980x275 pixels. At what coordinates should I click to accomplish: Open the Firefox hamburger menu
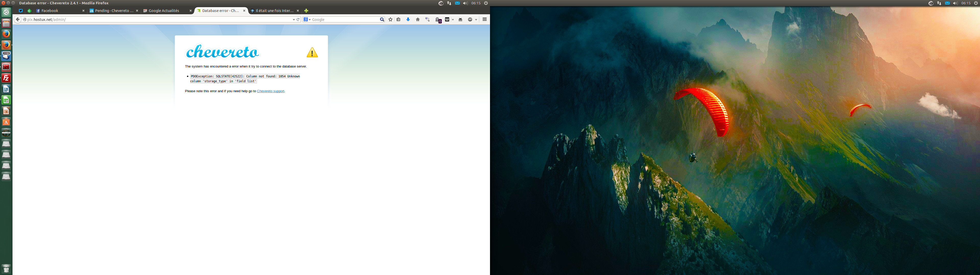pyautogui.click(x=484, y=19)
